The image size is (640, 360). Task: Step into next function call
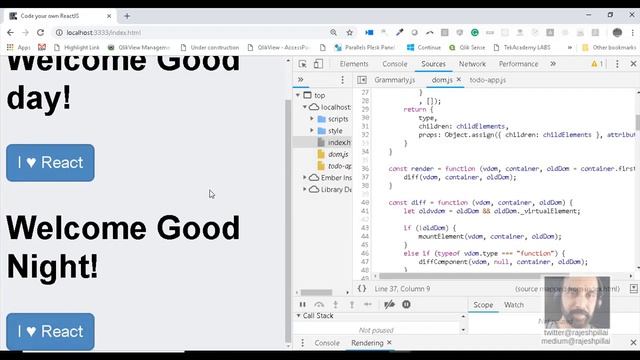[x=336, y=304]
